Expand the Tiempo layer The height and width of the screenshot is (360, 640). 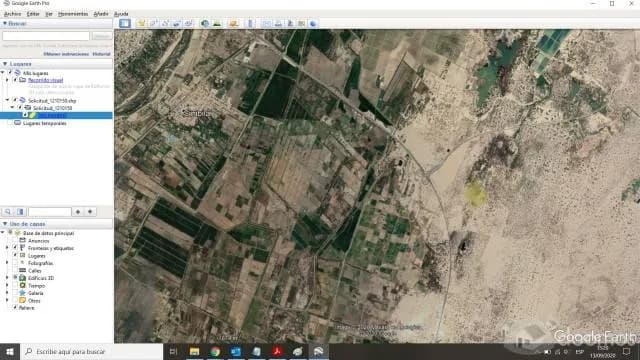click(x=7, y=285)
